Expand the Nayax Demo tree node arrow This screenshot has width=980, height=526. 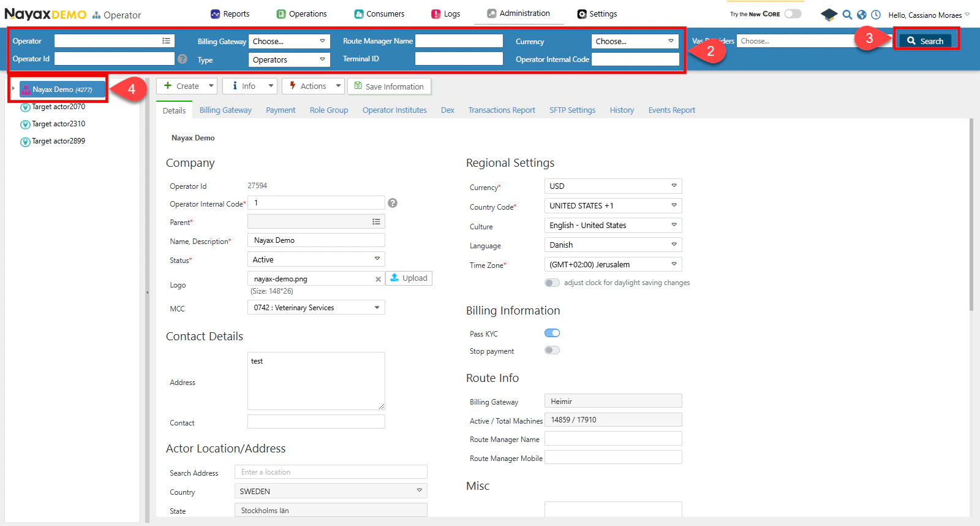click(x=13, y=89)
